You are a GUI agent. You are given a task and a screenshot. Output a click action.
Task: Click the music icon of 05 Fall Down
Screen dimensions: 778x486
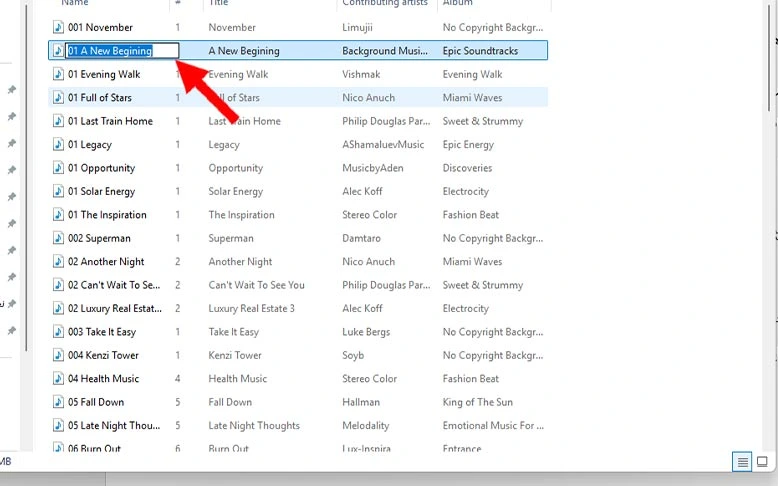click(58, 402)
